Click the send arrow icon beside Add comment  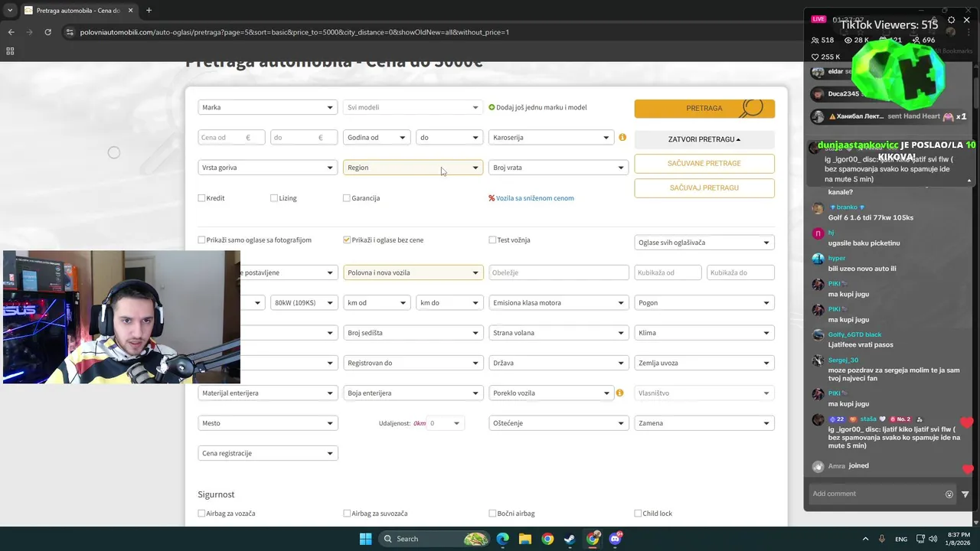(965, 494)
